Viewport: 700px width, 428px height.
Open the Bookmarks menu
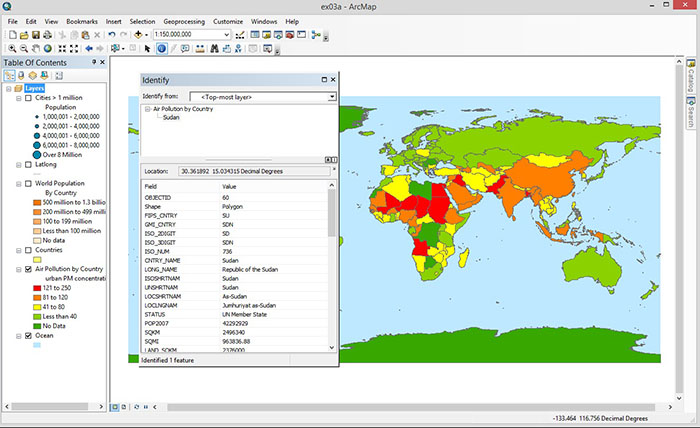click(82, 21)
